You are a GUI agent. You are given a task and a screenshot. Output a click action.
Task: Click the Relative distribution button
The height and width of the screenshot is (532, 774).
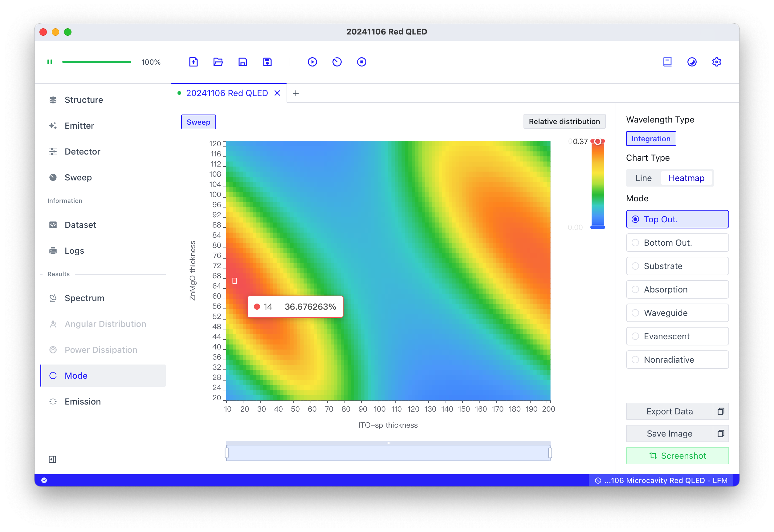point(564,122)
